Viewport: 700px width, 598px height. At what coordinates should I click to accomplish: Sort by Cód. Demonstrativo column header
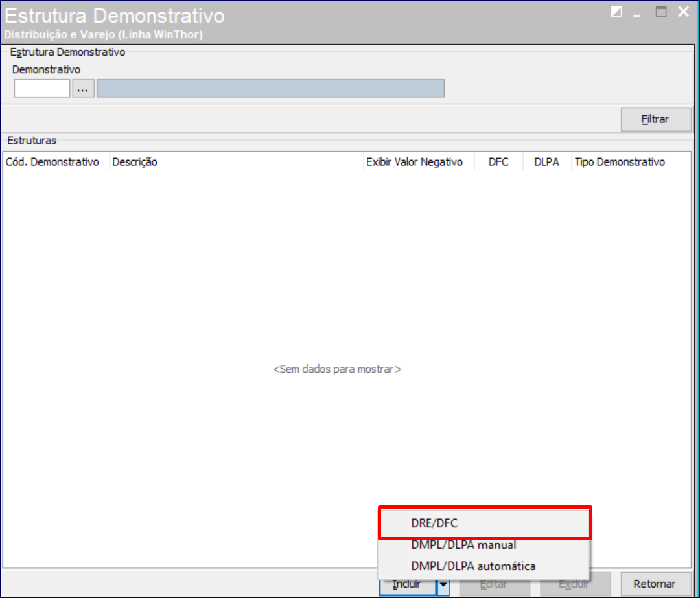[56, 162]
